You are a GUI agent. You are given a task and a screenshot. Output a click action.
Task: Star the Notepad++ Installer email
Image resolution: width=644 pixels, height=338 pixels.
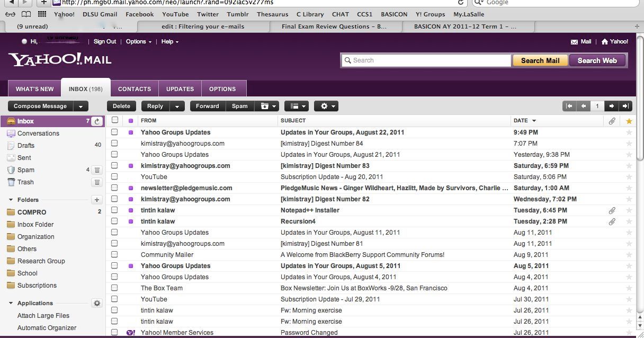tap(629, 210)
